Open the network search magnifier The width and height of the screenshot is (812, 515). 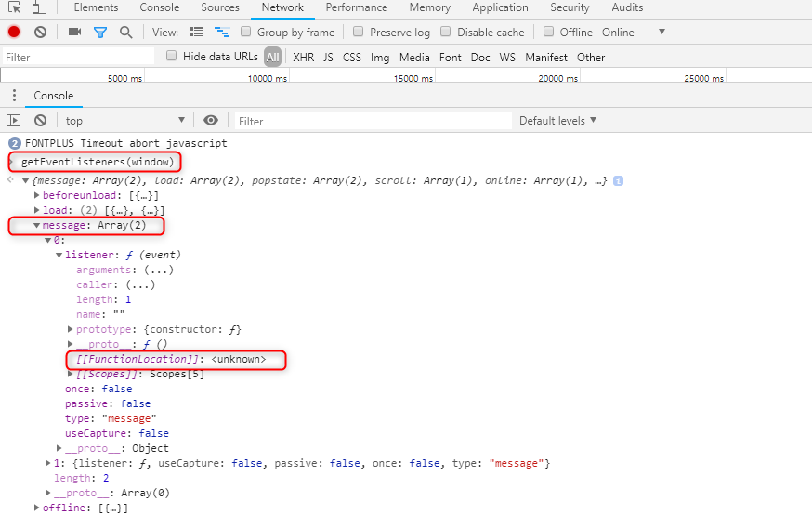(125, 33)
